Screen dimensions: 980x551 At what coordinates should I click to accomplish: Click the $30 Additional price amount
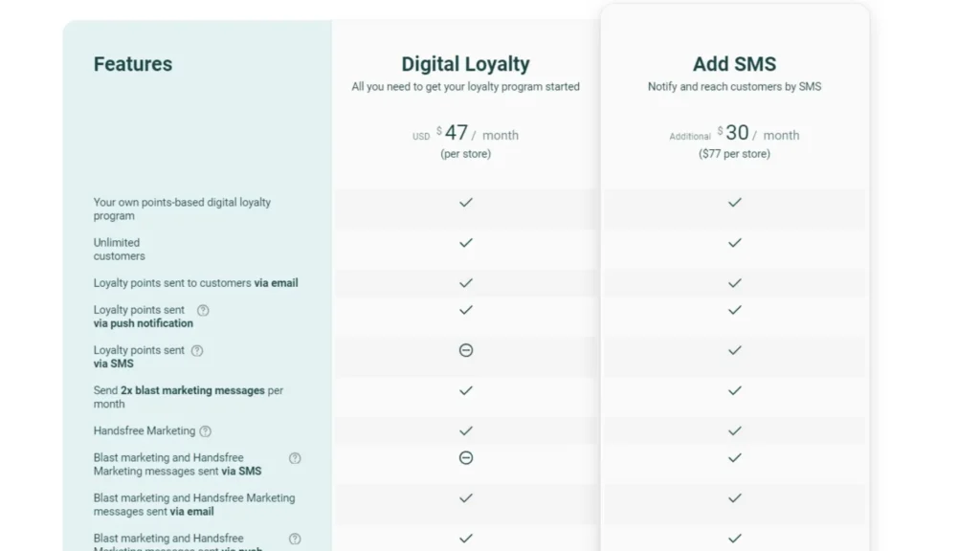[x=735, y=133]
